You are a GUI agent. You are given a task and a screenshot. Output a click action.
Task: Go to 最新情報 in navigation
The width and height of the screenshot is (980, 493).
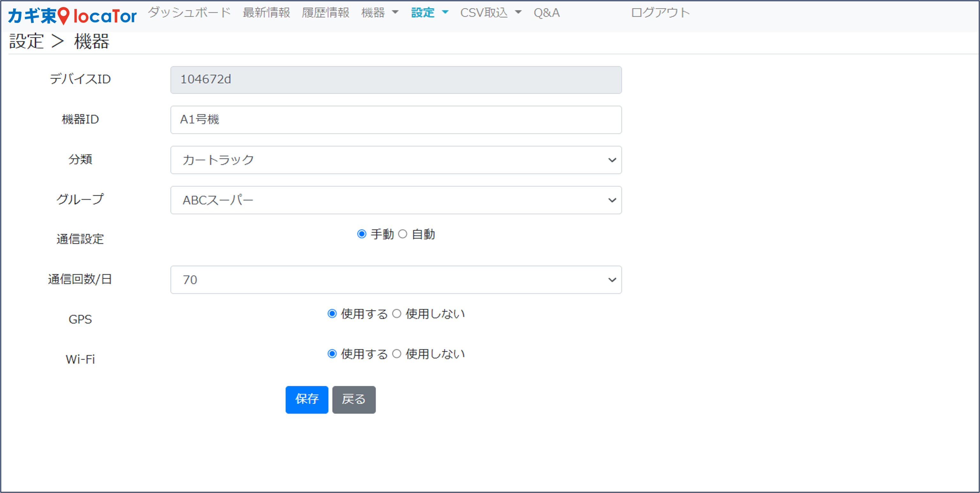pyautogui.click(x=266, y=12)
